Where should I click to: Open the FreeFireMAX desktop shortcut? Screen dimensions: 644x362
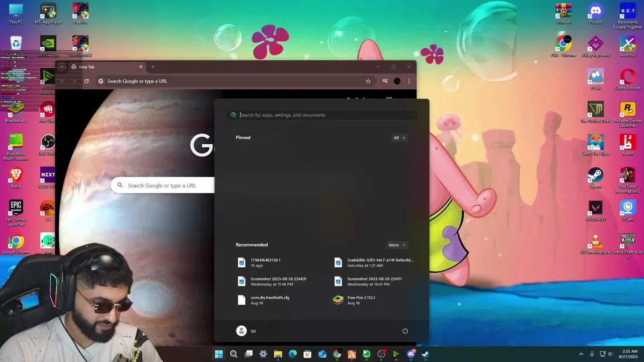coord(80,46)
